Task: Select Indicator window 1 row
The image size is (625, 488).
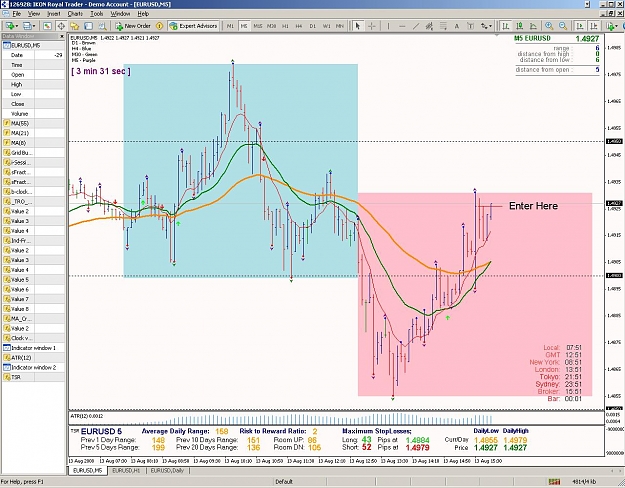Action: pyautogui.click(x=33, y=348)
